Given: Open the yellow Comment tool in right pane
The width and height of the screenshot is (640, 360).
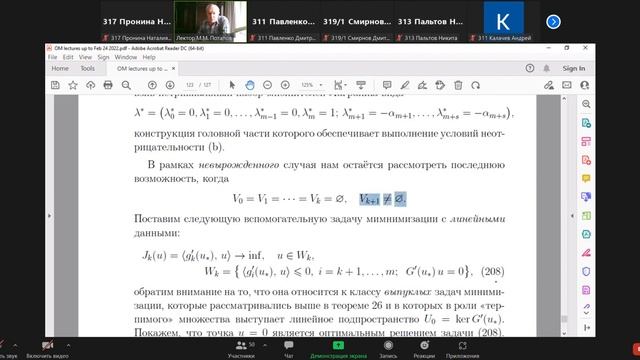Looking at the screenshot, I should pyautogui.click(x=586, y=178).
